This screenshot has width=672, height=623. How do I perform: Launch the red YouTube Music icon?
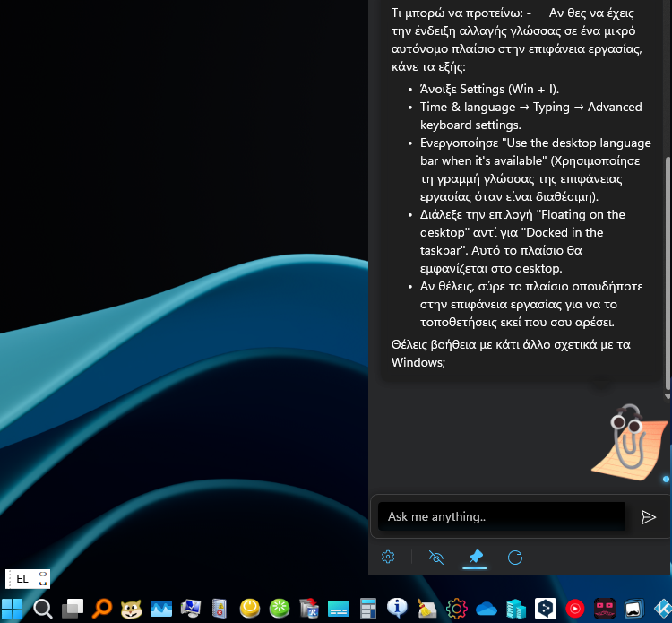click(575, 609)
